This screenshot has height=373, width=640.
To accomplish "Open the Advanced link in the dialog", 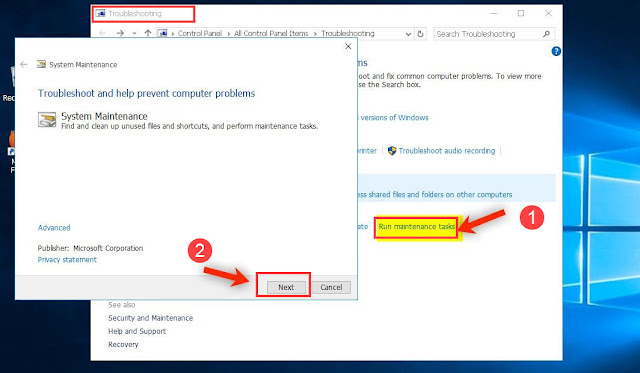I will 54,228.
